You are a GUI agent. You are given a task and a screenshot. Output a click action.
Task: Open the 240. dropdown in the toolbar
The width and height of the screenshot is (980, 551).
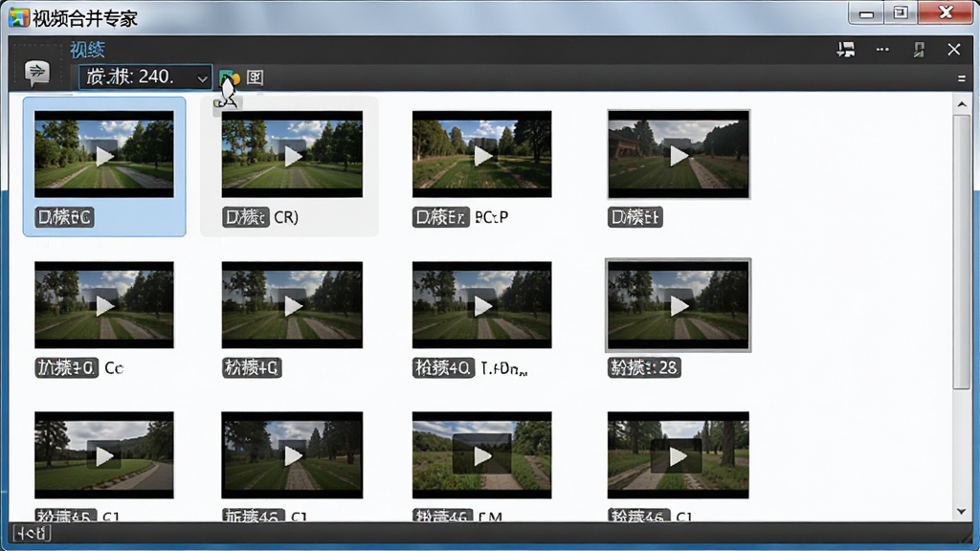click(x=145, y=77)
